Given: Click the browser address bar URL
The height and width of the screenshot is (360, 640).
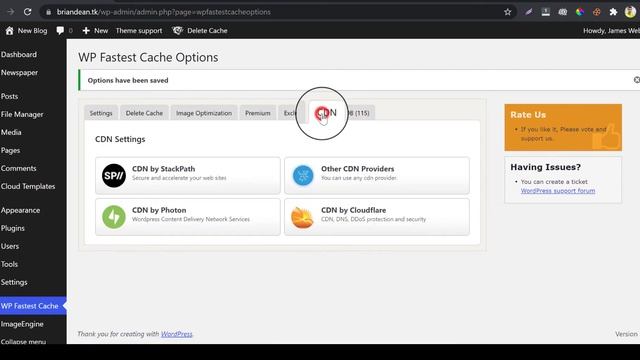Looking at the screenshot, I should point(163,12).
